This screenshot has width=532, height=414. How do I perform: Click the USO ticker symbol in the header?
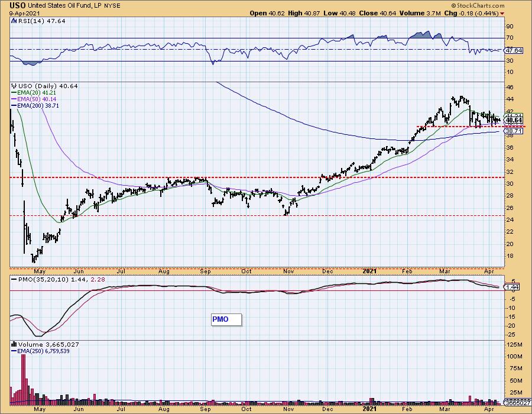pos(17,5)
